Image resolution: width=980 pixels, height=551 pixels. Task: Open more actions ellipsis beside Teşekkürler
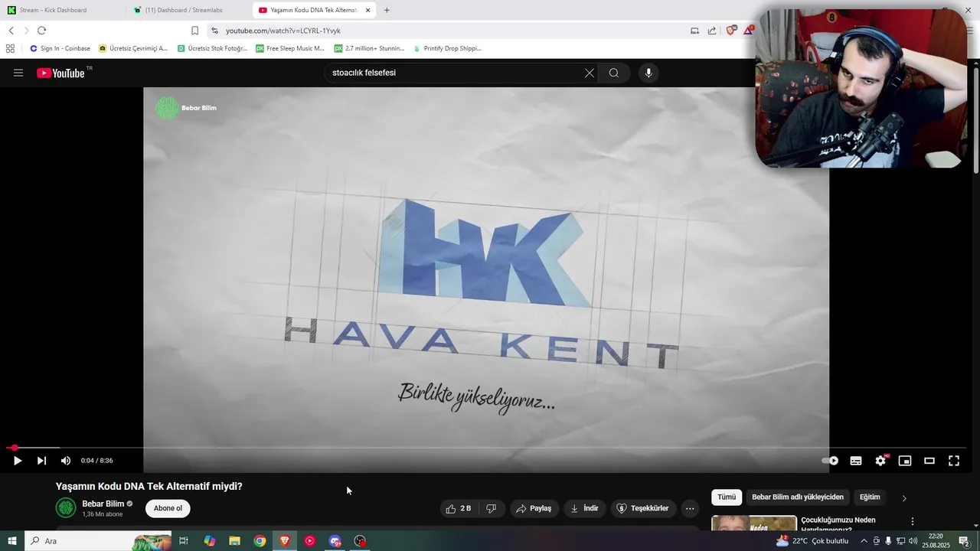(x=690, y=508)
